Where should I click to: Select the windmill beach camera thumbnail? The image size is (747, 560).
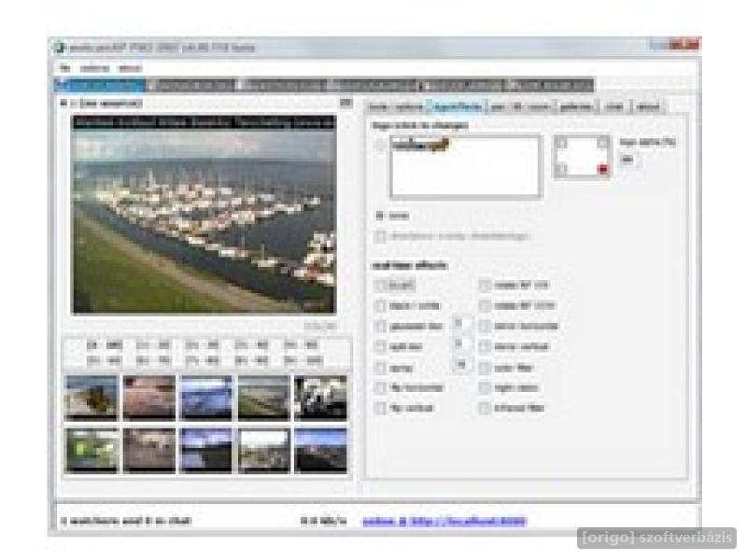(x=92, y=399)
